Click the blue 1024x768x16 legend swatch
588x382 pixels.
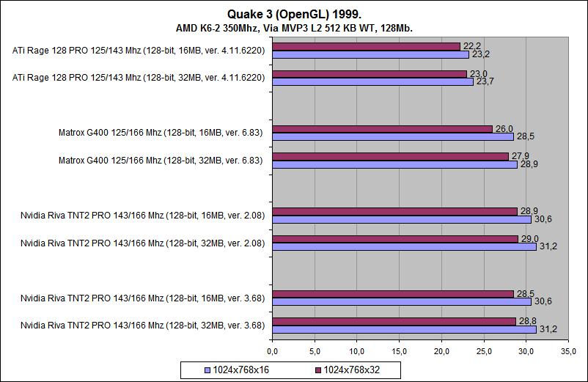pyautogui.click(x=207, y=370)
